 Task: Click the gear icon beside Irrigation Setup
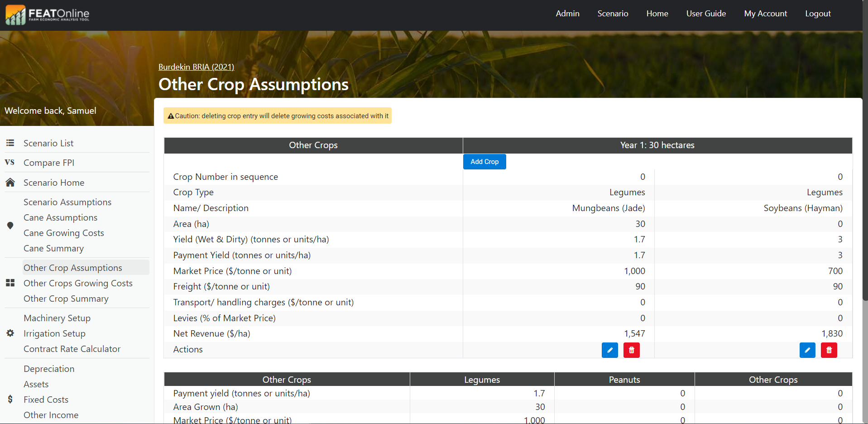[10, 333]
